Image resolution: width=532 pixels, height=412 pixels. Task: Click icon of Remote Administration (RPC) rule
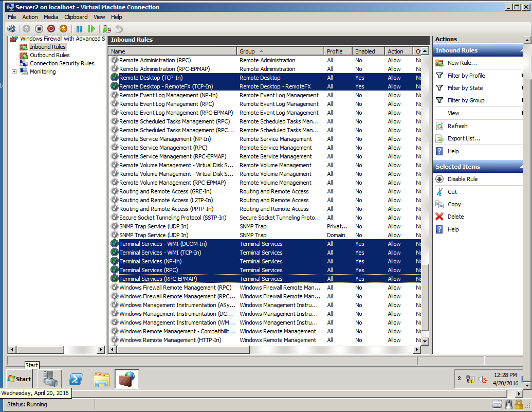click(114, 60)
